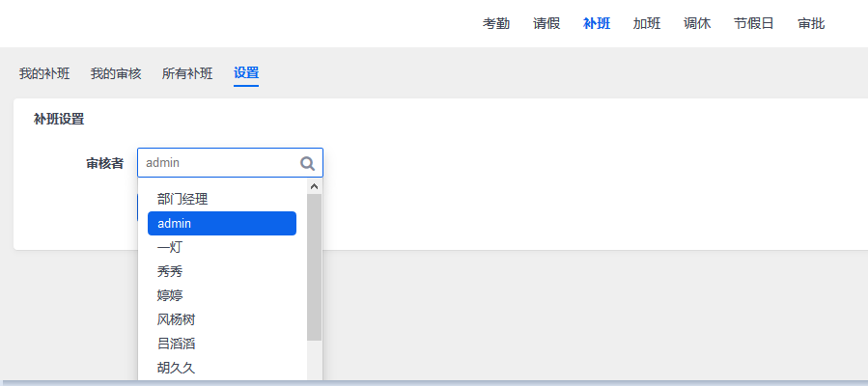Click the search magnifier icon in the 审核者 field
The height and width of the screenshot is (386, 868).
[307, 163]
